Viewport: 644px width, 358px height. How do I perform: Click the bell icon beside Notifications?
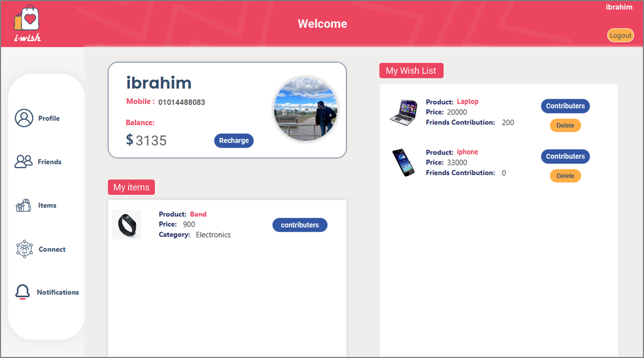[24, 292]
